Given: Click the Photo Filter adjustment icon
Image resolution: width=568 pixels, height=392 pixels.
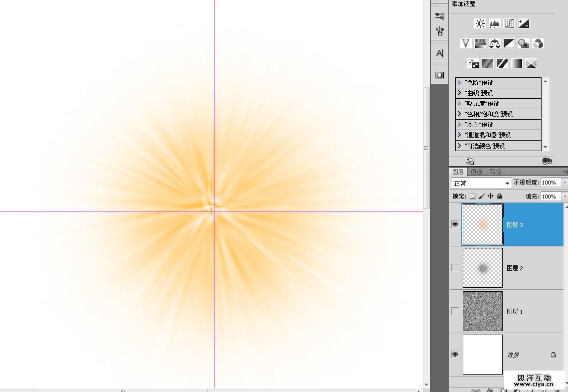Looking at the screenshot, I should [524, 43].
